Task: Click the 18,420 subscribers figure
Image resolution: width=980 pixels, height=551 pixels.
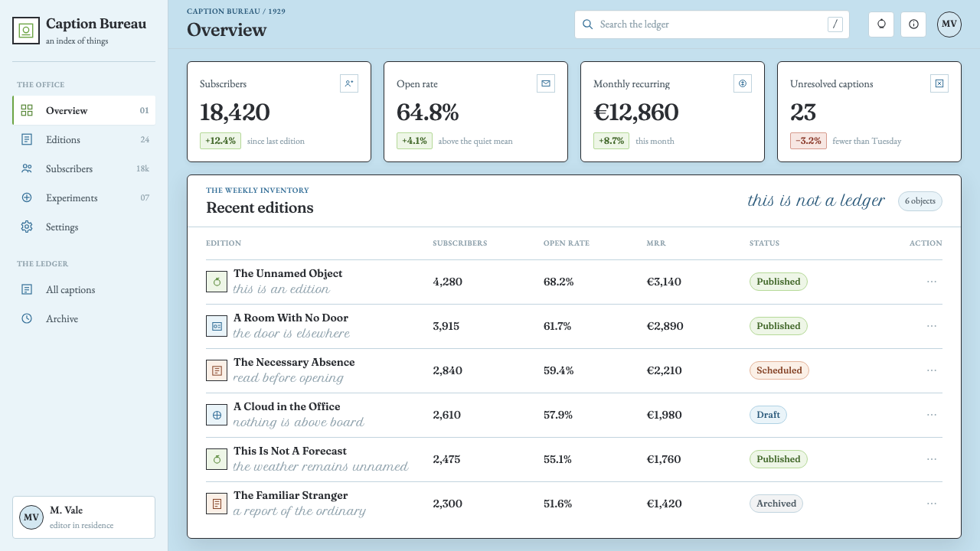Action: tap(235, 112)
